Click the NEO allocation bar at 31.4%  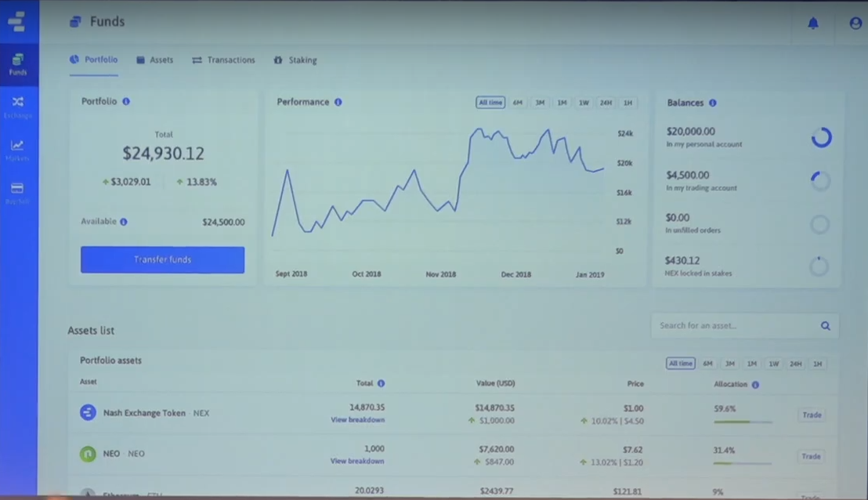click(743, 463)
